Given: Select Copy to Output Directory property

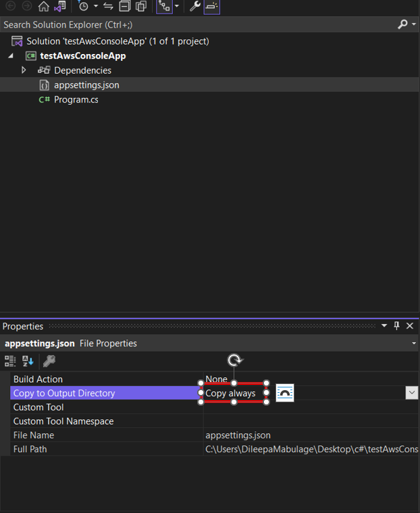Looking at the screenshot, I should [x=107, y=393].
